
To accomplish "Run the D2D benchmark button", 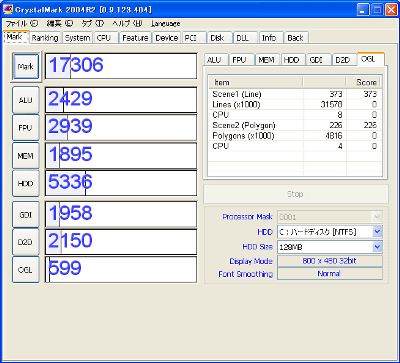I will pos(26,242).
